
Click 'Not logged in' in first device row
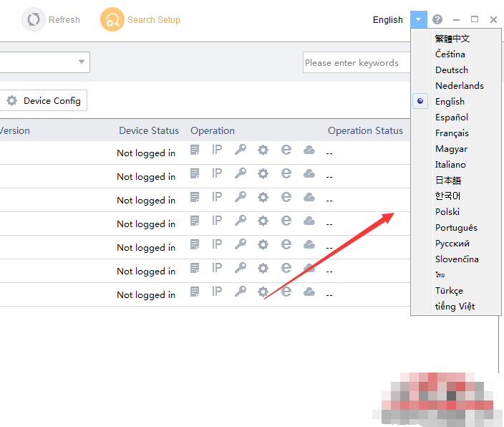146,153
